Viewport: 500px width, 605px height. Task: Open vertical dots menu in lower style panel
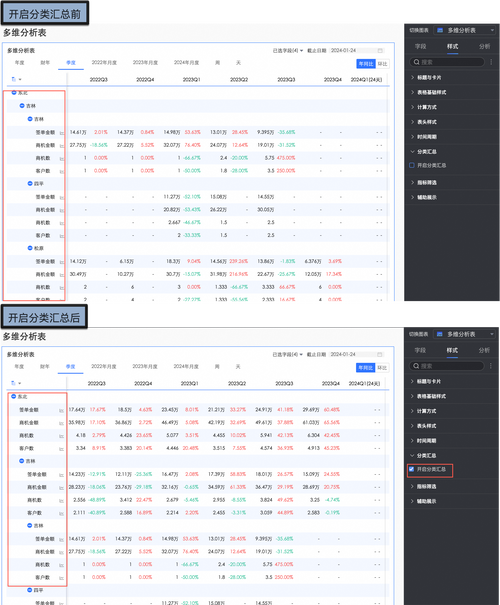click(491, 366)
